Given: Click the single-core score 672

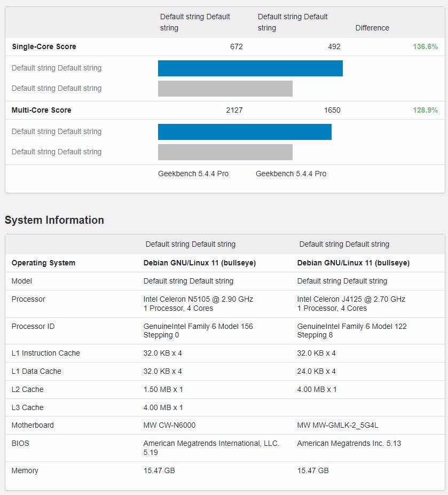Looking at the screenshot, I should point(237,46).
